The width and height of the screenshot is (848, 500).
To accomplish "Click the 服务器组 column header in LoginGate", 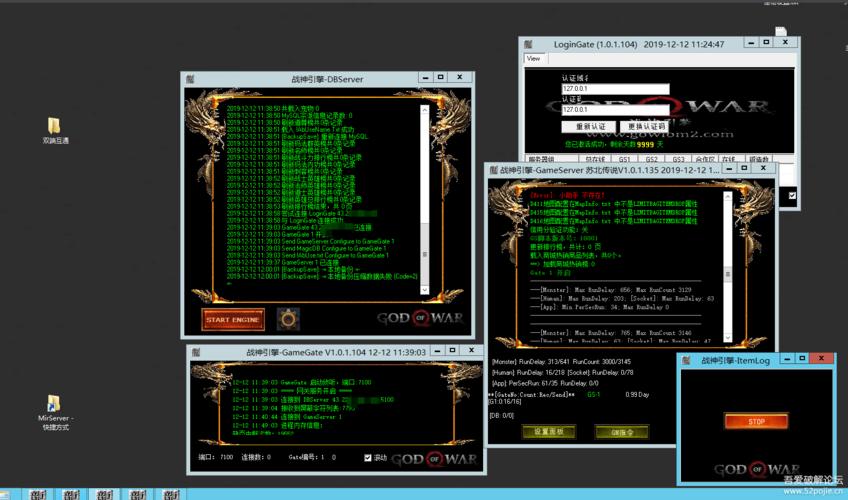I will coord(552,159).
